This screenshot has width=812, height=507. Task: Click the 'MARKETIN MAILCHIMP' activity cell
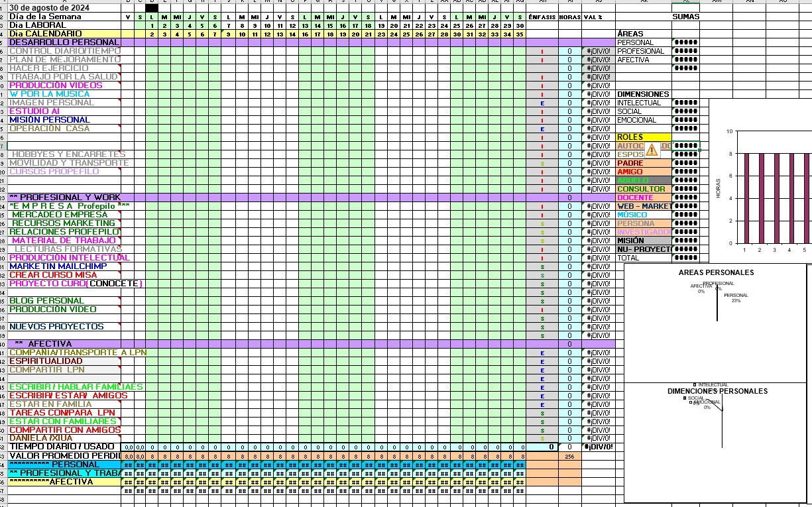tap(58, 266)
